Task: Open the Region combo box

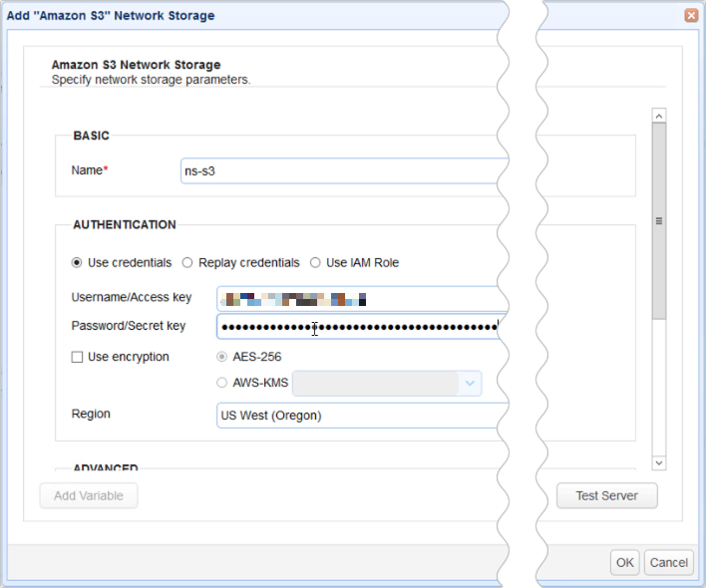Action: (359, 416)
